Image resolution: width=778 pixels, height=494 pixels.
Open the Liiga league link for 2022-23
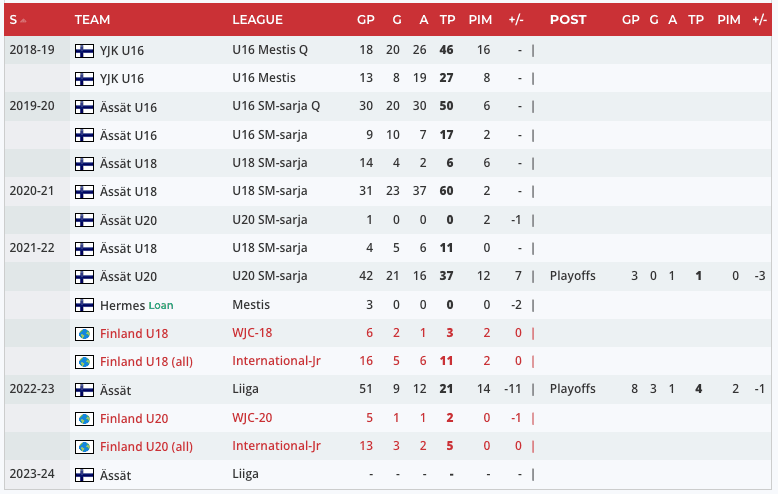(x=247, y=390)
